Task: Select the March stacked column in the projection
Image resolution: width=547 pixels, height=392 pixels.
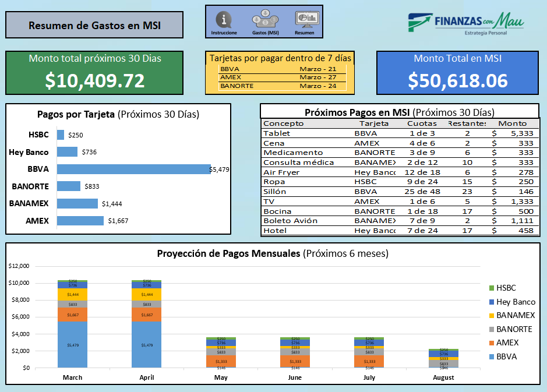Action: [x=72, y=326]
